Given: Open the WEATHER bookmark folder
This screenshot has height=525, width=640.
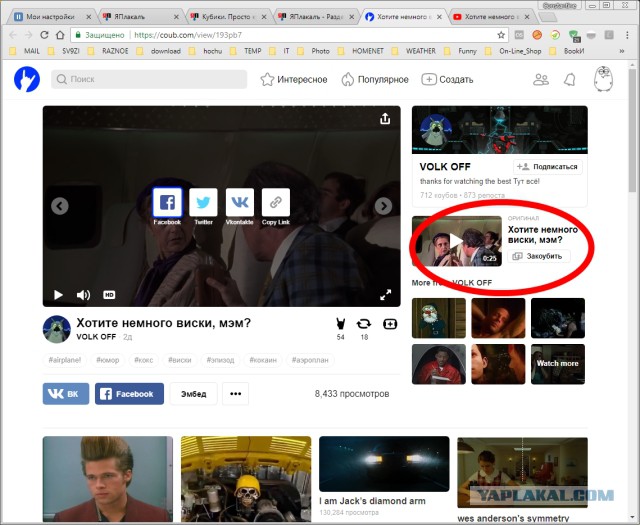Looking at the screenshot, I should 414,51.
